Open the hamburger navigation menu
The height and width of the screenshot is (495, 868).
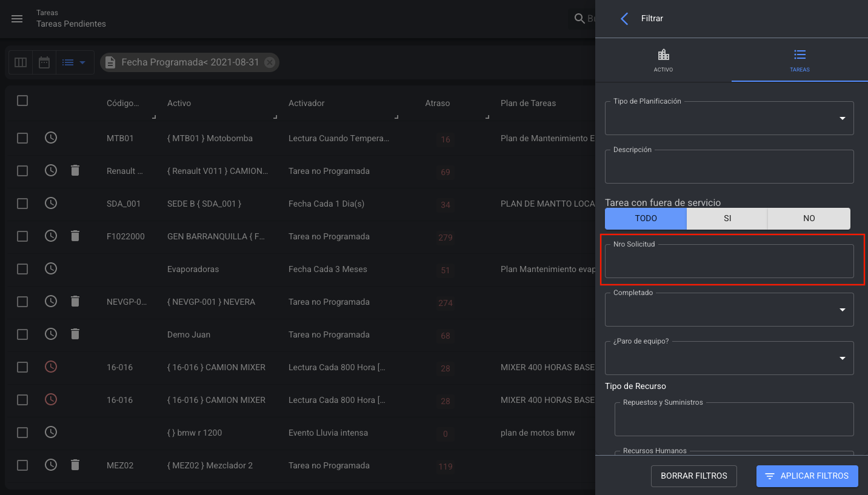pyautogui.click(x=17, y=19)
